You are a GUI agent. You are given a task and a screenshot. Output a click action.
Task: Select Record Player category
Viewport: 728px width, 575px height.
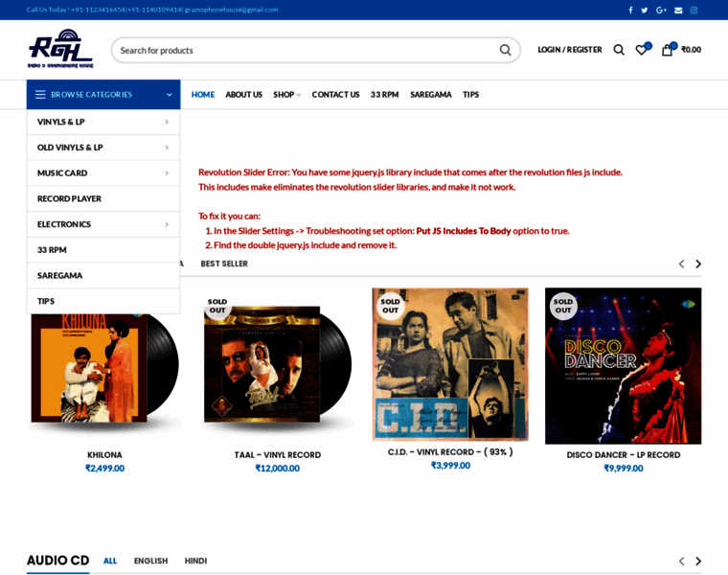pyautogui.click(x=103, y=198)
